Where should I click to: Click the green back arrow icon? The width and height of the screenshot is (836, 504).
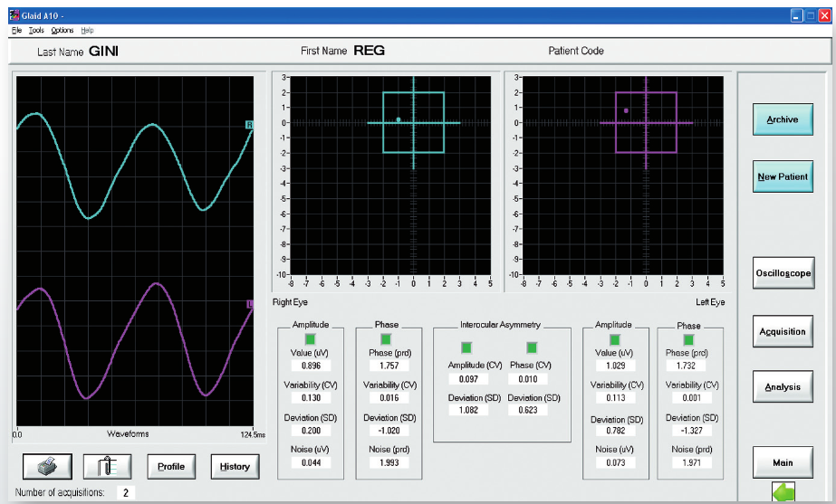point(783,491)
